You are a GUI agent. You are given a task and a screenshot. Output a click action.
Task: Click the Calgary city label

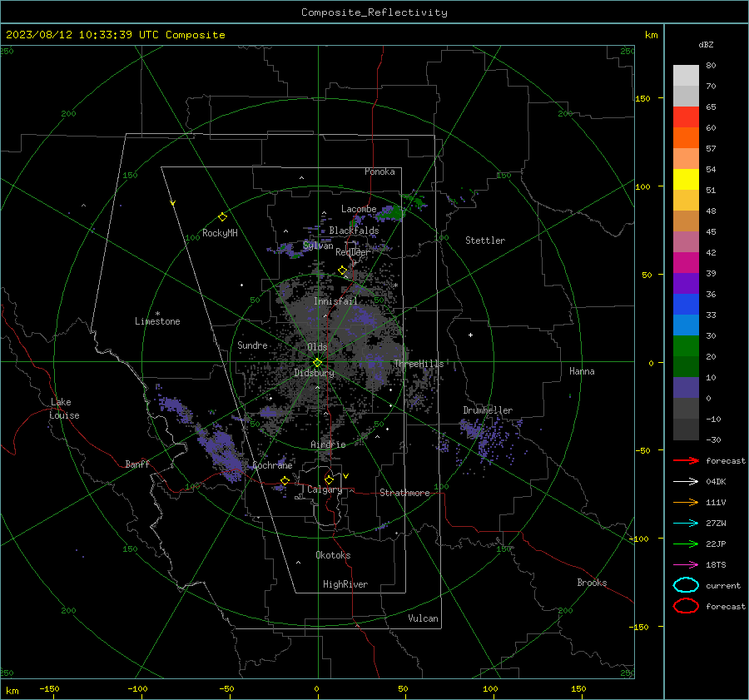pyautogui.click(x=325, y=489)
